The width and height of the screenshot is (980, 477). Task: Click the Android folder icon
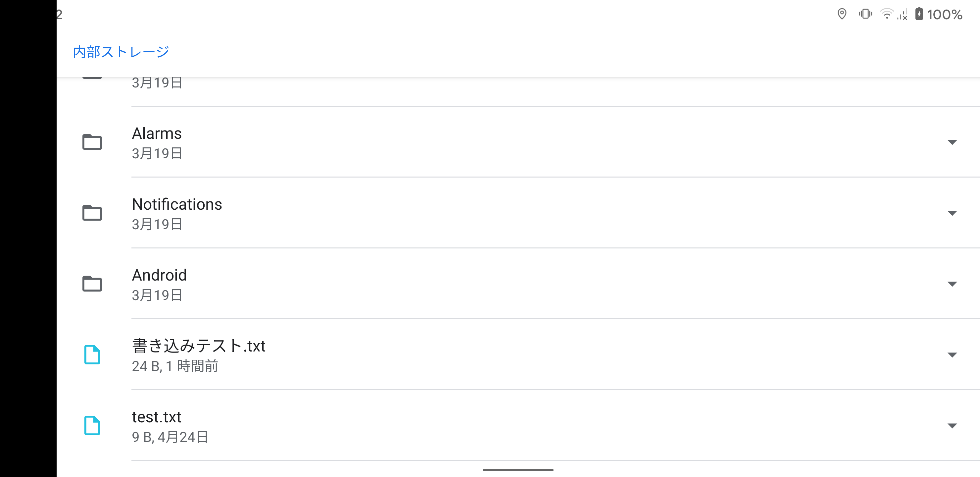tap(92, 284)
